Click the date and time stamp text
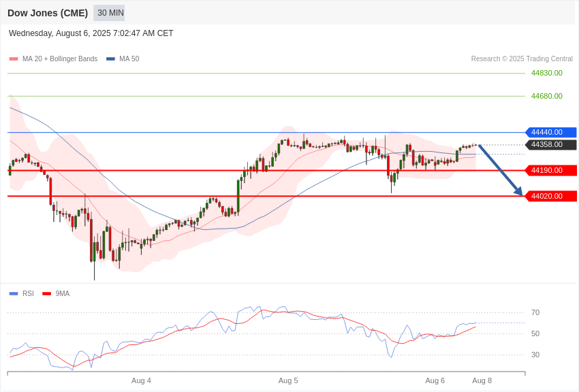Viewport: 579px width, 392px height. coord(91,33)
